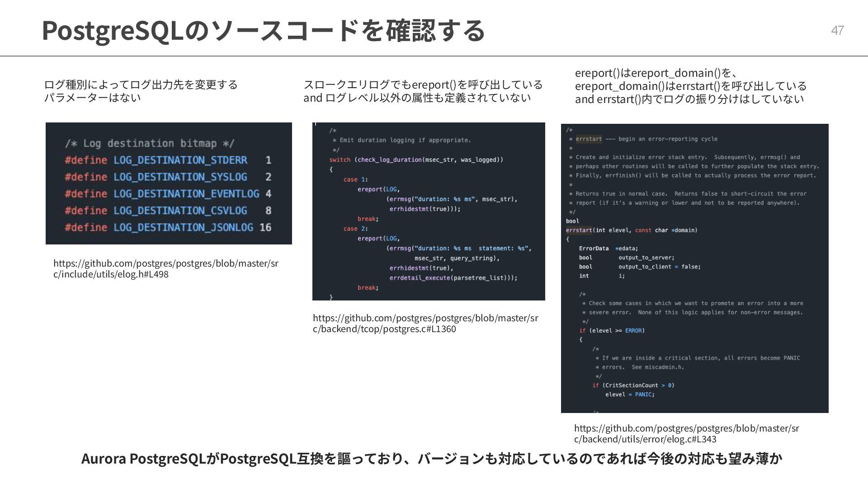Click the LOG_DESTINATION_JSONLOG define line

point(167,227)
